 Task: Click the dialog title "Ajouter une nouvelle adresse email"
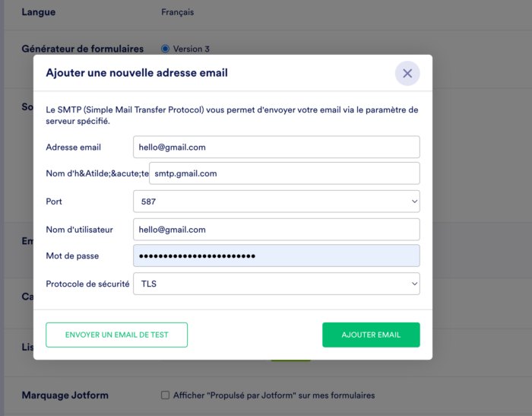click(x=137, y=73)
